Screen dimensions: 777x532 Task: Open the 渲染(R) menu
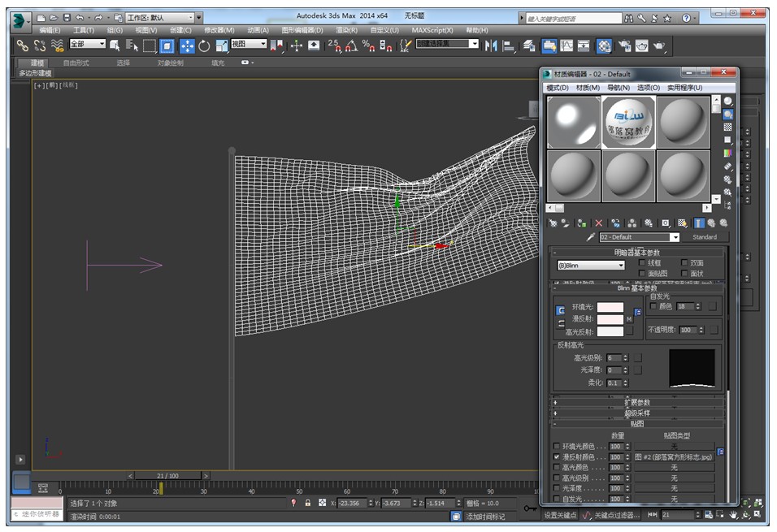coord(346,31)
